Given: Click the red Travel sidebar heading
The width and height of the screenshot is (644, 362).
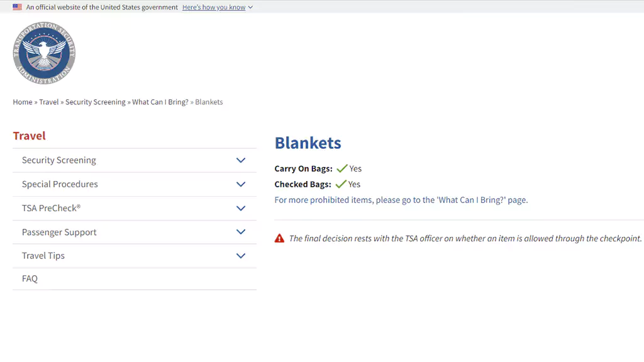Looking at the screenshot, I should tap(29, 136).
